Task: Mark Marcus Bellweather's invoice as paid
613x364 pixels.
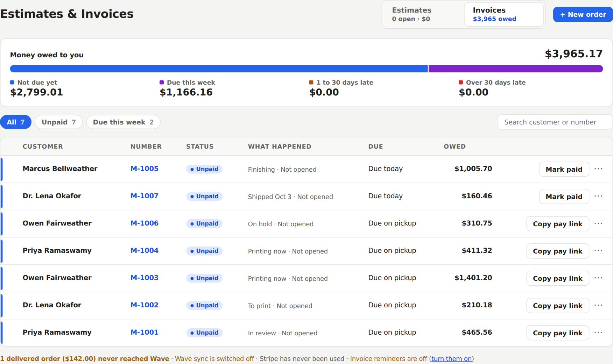Action: click(564, 169)
